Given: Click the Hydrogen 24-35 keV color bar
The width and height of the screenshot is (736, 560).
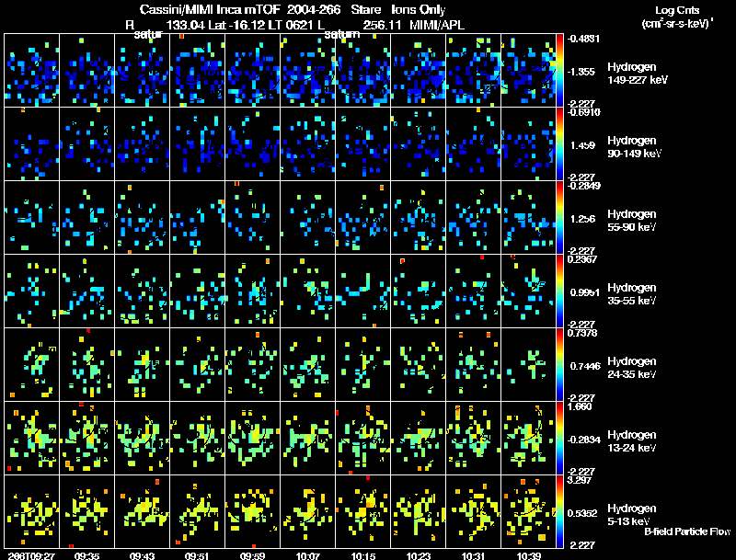Looking at the screenshot, I should [x=559, y=365].
